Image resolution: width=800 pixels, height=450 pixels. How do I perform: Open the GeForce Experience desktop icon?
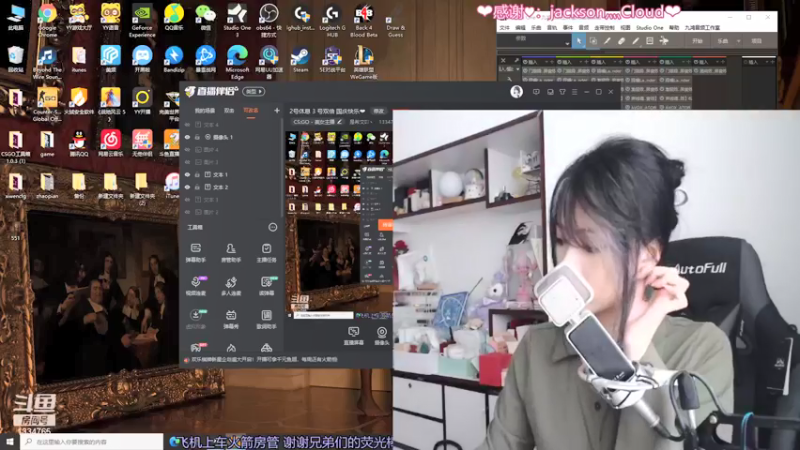pos(142,20)
